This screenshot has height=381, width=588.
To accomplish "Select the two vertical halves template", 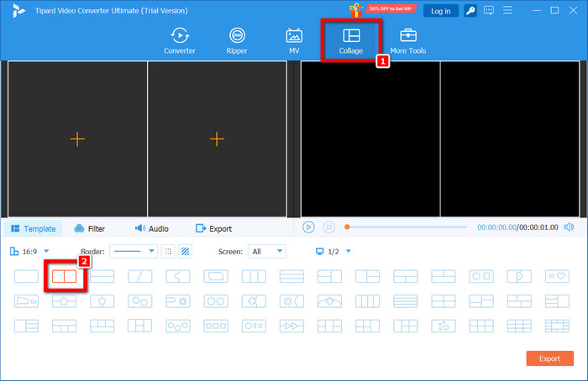I will [x=64, y=276].
